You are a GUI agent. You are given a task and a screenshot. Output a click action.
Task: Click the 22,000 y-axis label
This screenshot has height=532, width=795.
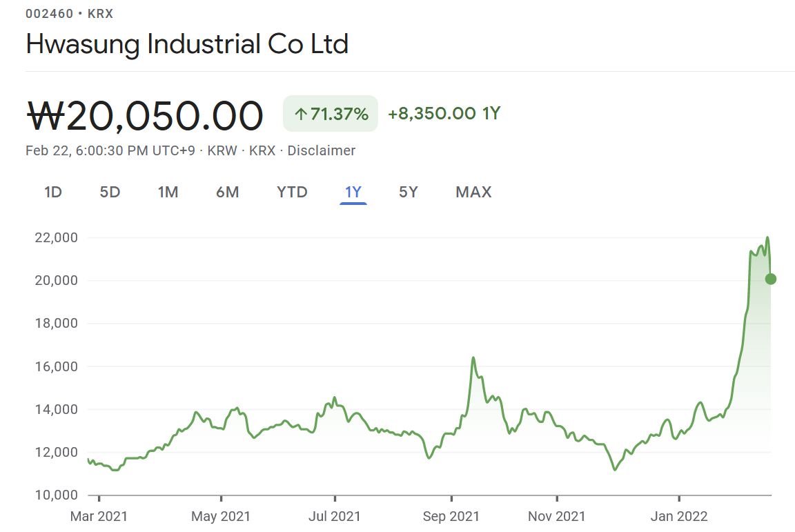pos(56,238)
